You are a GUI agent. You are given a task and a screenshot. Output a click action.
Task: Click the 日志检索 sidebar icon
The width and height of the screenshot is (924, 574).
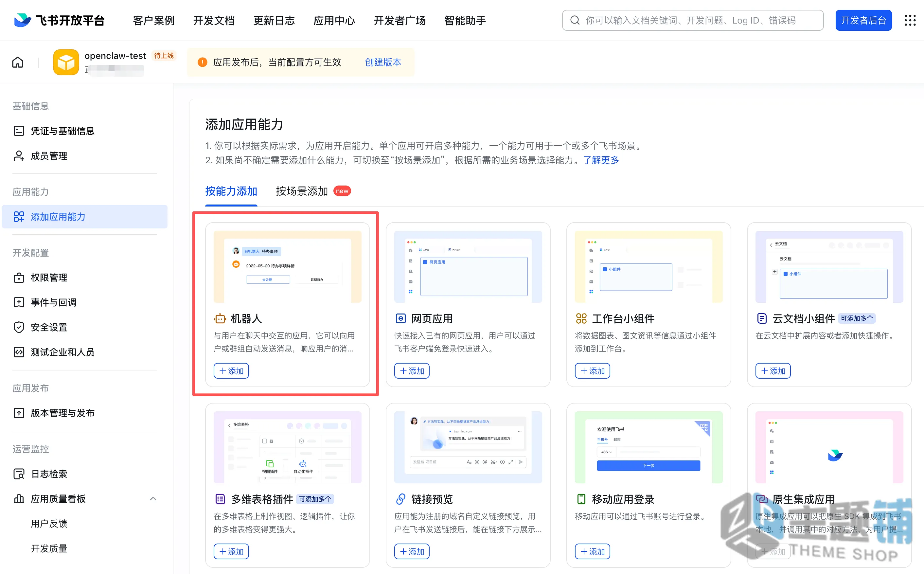pos(19,474)
